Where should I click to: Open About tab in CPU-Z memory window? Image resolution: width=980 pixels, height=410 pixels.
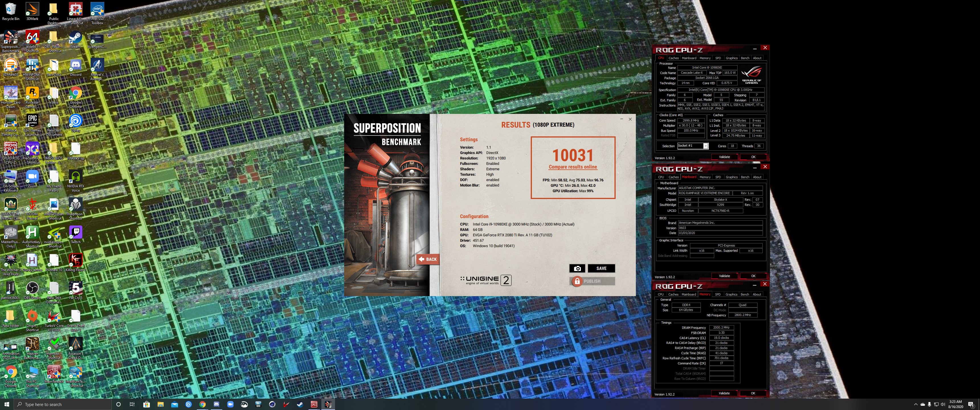point(757,294)
